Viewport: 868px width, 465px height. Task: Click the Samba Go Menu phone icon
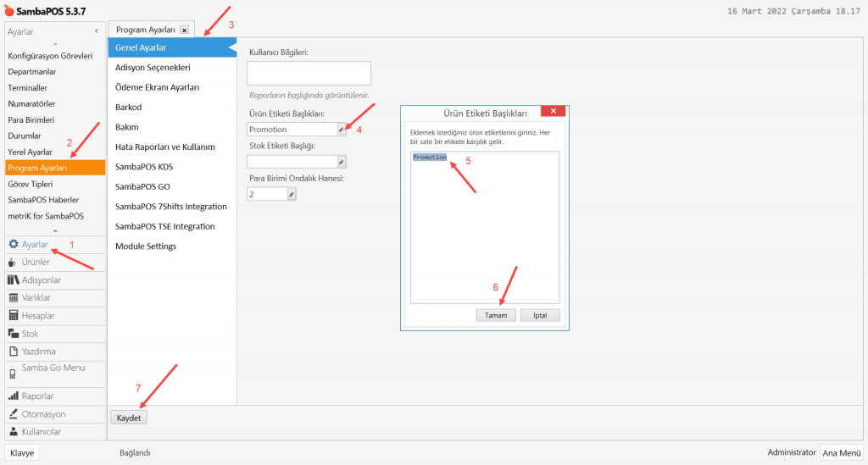point(12,374)
